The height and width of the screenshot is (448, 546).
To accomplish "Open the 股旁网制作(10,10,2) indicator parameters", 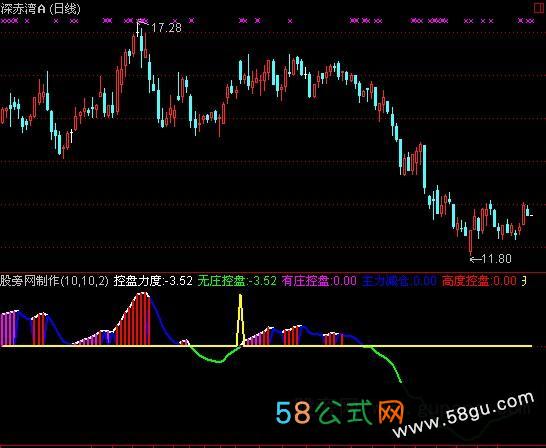I will coord(54,281).
